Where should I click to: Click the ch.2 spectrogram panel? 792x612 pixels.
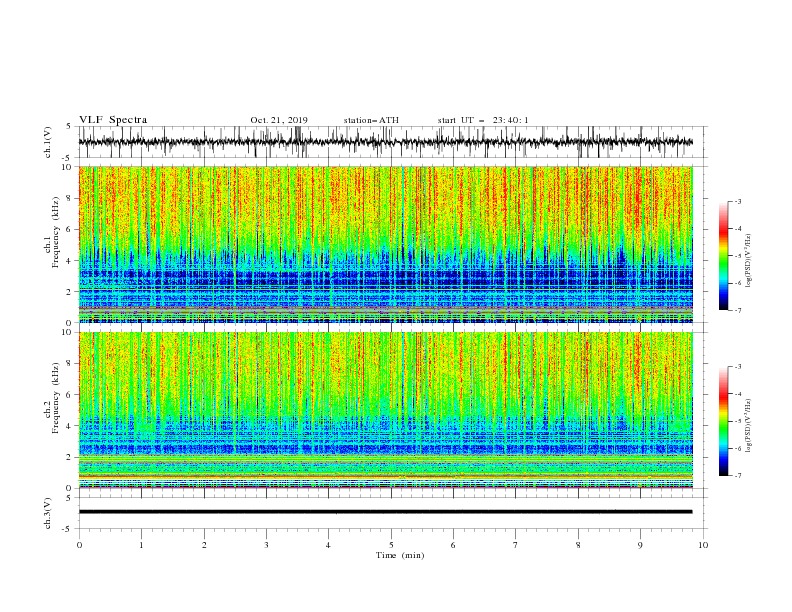(386, 410)
